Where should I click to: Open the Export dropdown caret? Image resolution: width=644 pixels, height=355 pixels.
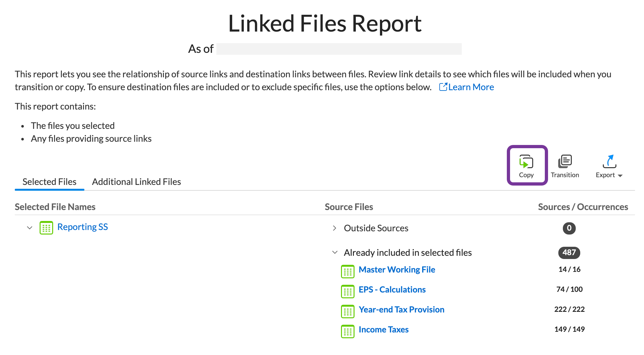click(x=620, y=176)
